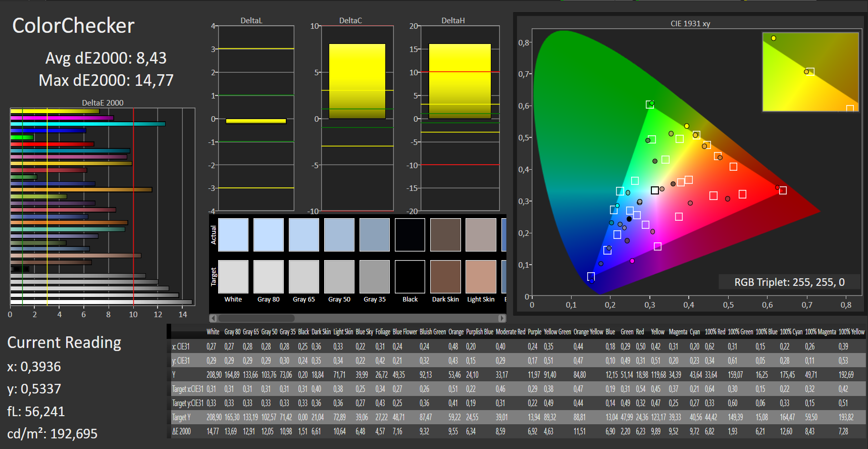The width and height of the screenshot is (868, 449).
Task: Click the Target Gray 35 swatch
Action: (375, 277)
